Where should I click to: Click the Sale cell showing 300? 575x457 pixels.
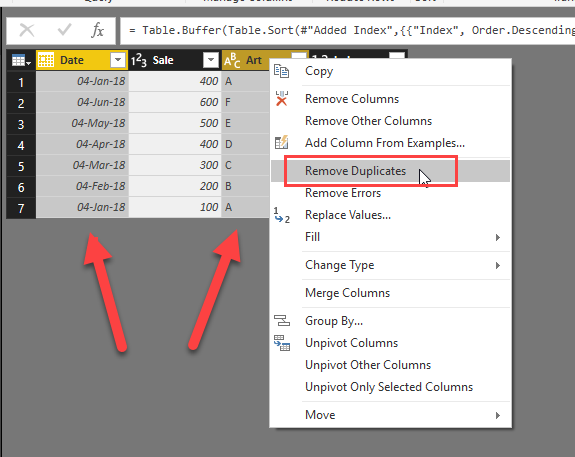point(175,165)
